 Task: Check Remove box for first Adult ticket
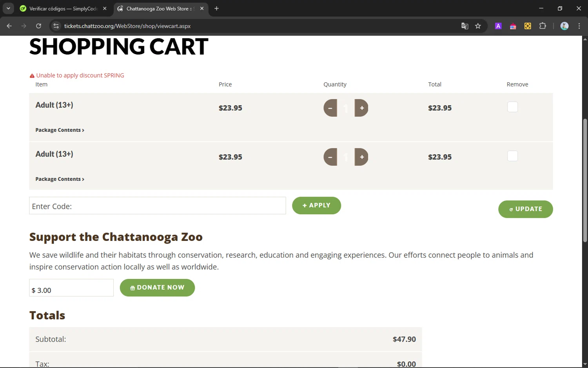tap(512, 107)
